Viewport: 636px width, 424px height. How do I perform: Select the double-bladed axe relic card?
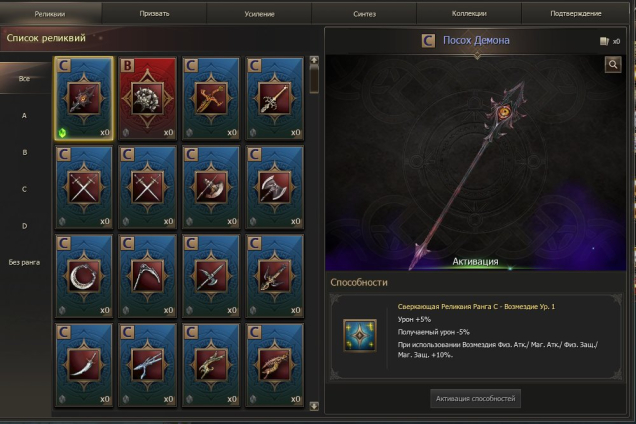(x=275, y=187)
